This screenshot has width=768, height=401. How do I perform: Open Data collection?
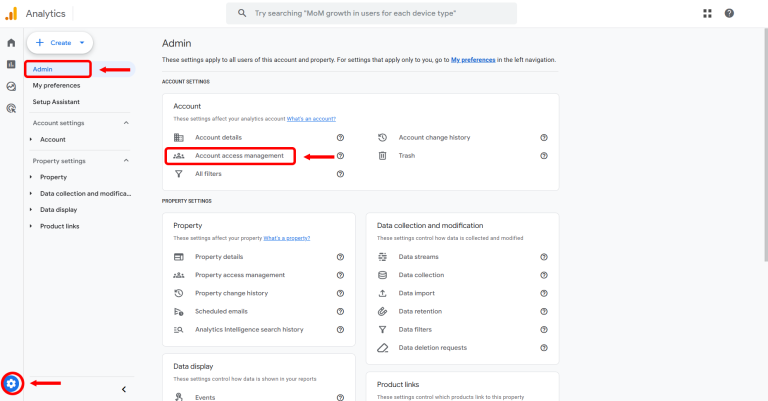(x=421, y=275)
